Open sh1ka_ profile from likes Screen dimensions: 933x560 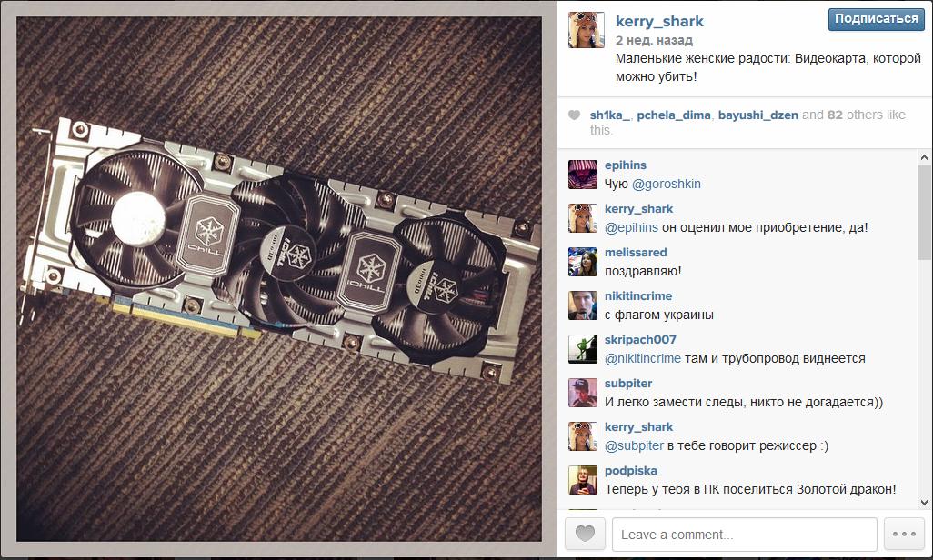click(x=609, y=115)
